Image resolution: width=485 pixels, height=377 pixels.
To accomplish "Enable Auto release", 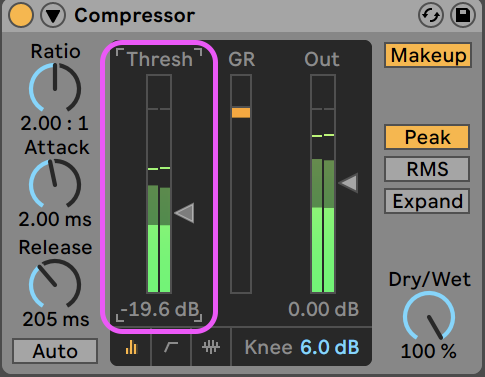I will coord(55,351).
